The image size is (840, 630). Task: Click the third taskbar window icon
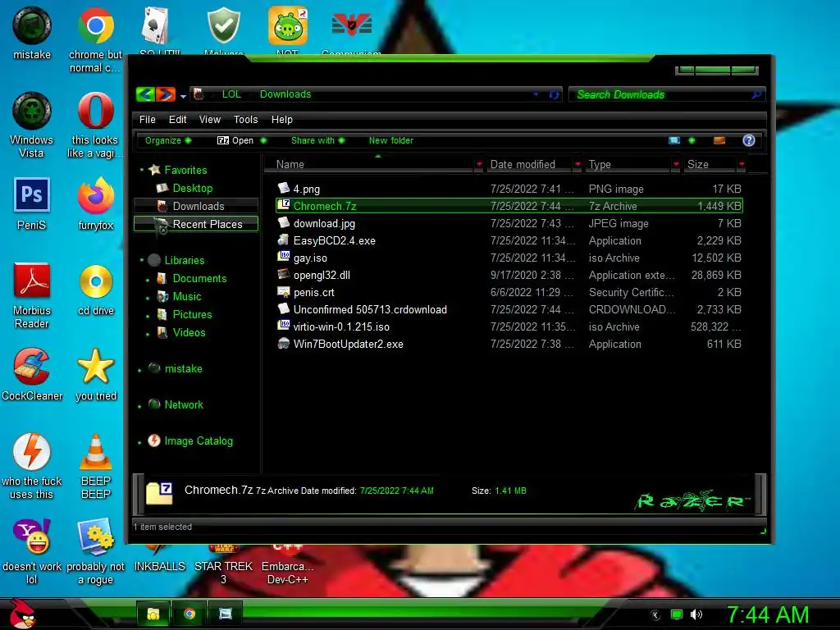coord(226,614)
